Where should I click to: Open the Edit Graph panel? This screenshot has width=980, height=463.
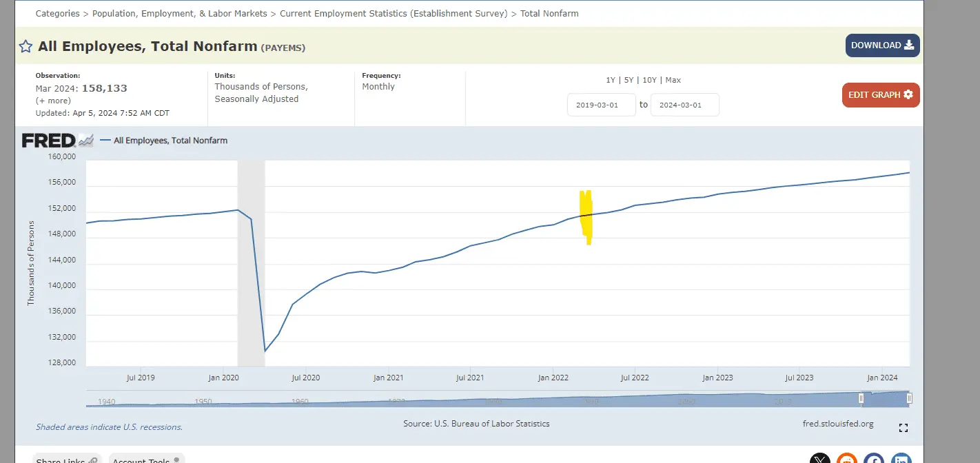coord(880,95)
